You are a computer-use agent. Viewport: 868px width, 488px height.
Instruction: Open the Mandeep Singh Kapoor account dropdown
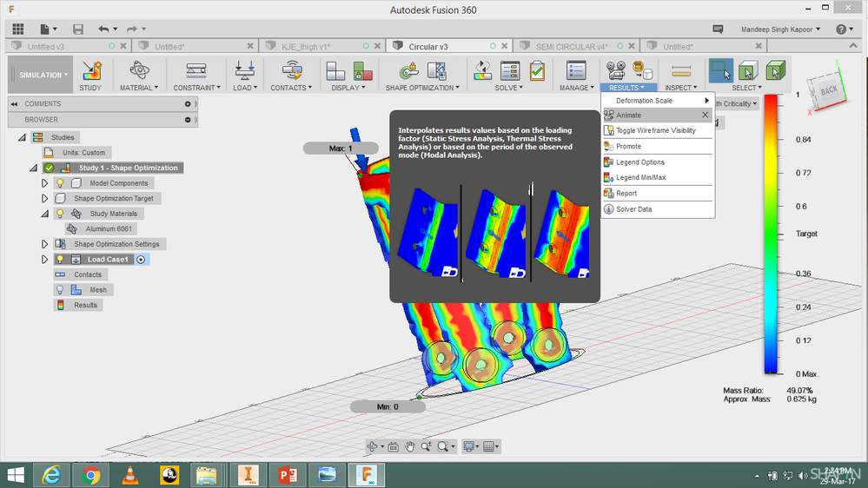tap(780, 30)
